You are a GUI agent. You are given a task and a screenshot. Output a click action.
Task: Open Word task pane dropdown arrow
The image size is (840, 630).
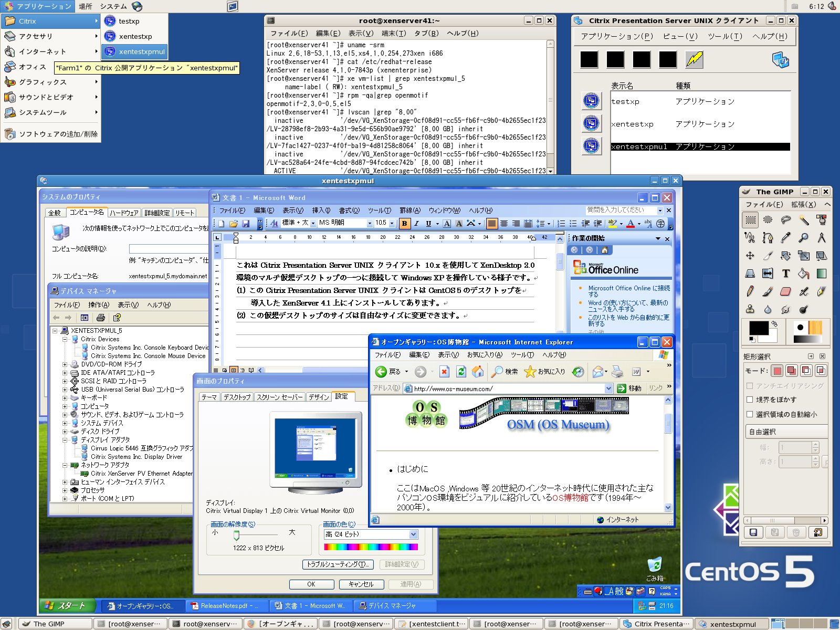click(x=658, y=239)
